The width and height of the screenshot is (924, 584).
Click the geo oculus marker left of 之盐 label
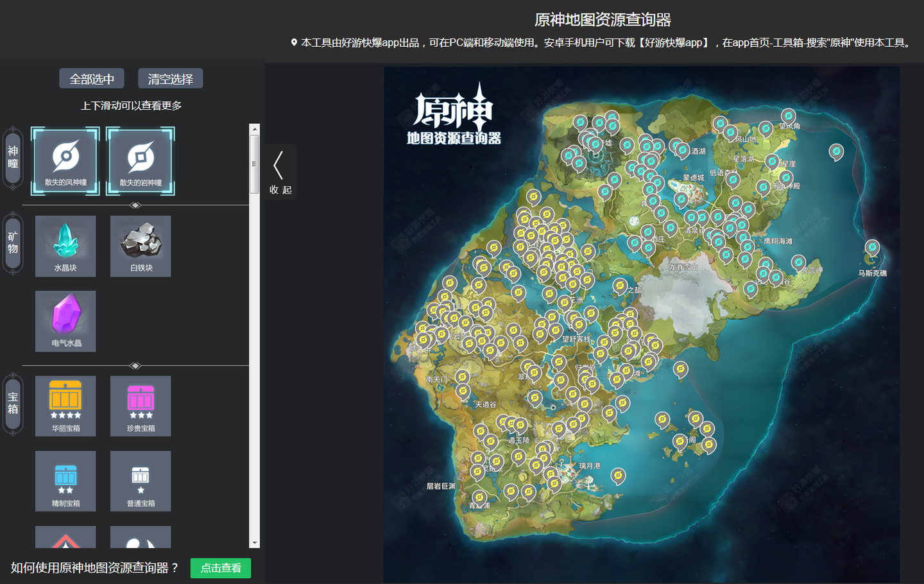pyautogui.click(x=619, y=286)
